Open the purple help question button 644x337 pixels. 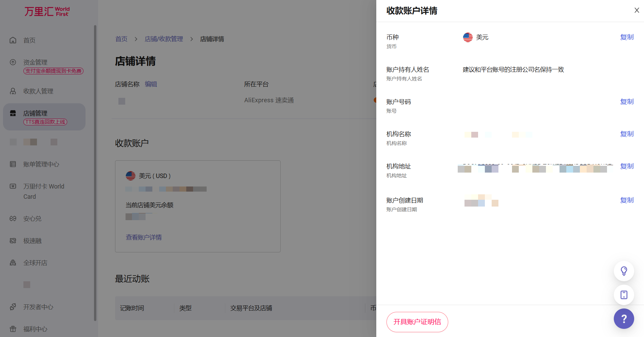[x=624, y=318]
